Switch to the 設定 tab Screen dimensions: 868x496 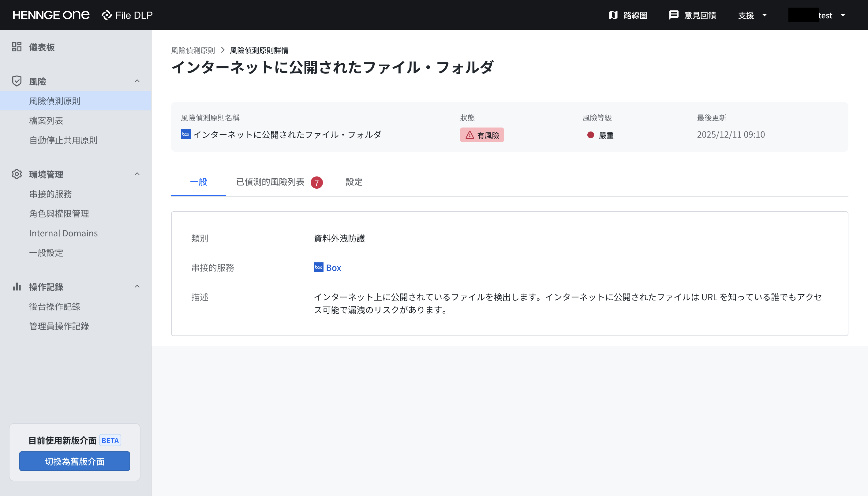coord(354,182)
